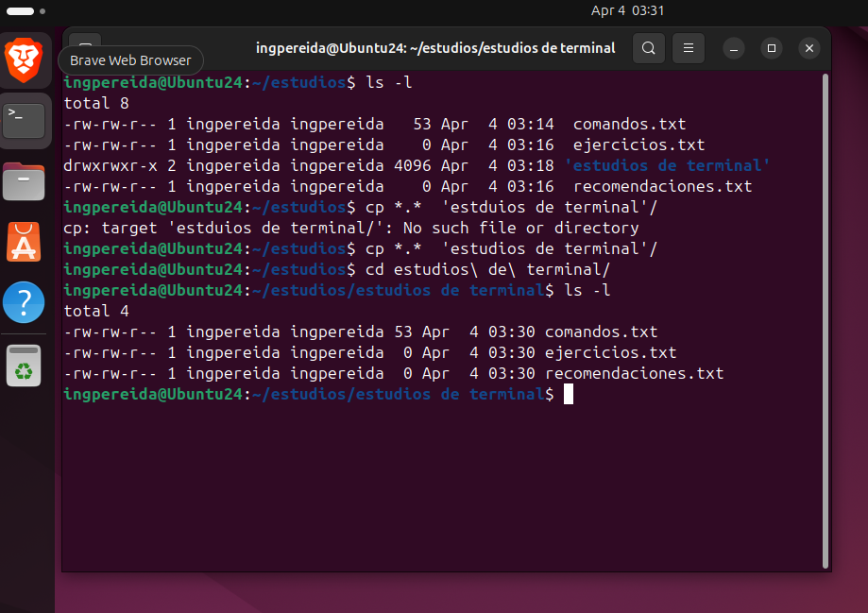
Task: Open the Ubuntu App Center icon
Action: [24, 242]
